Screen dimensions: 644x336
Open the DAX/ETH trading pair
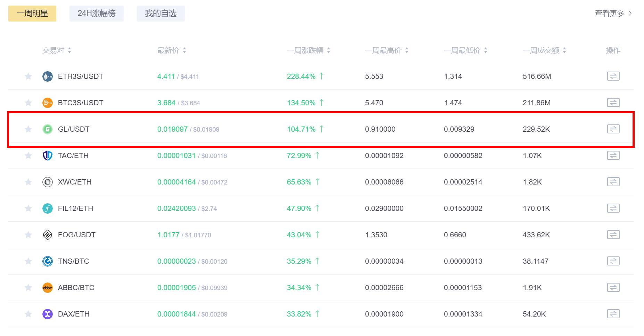[74, 314]
